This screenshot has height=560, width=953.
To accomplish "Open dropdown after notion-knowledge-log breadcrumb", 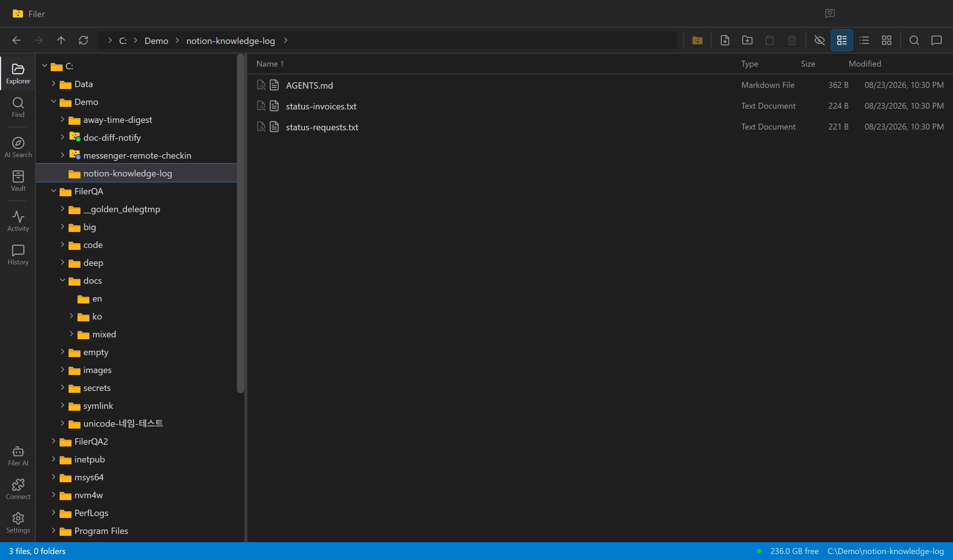I will [x=286, y=41].
